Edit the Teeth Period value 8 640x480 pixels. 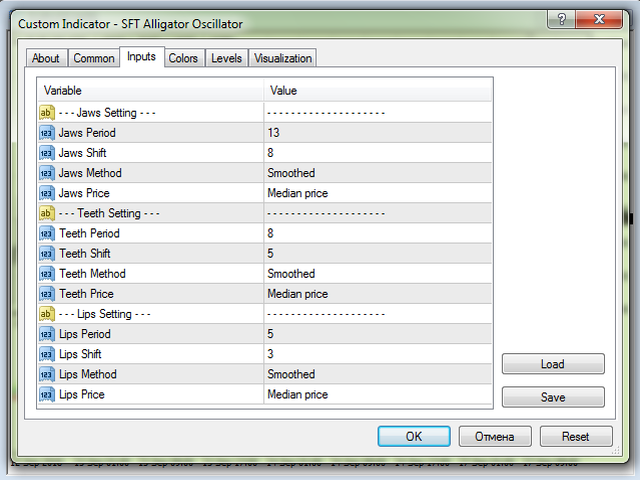(x=378, y=233)
